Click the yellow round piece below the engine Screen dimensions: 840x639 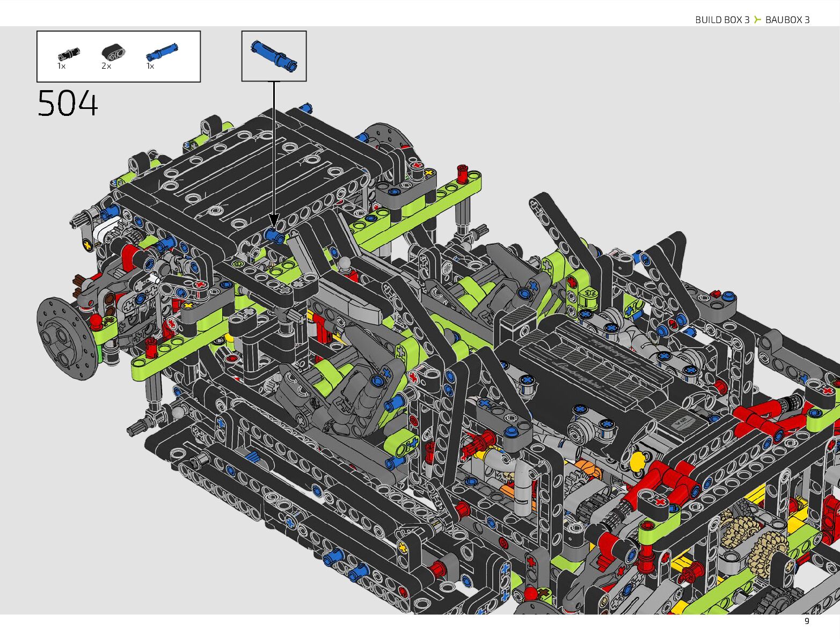(637, 461)
